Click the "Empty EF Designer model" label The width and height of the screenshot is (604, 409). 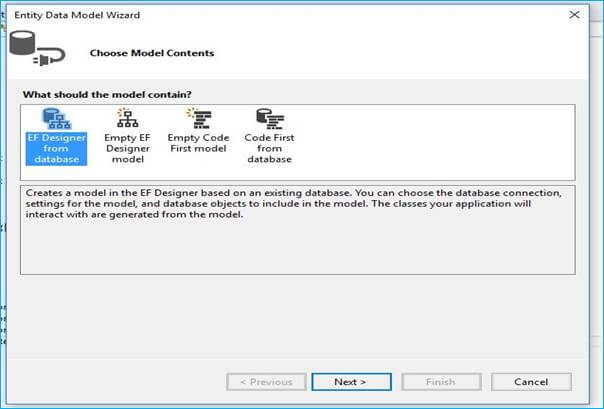(x=127, y=148)
